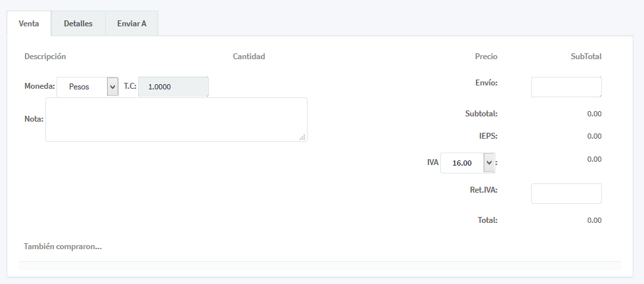644x284 pixels.
Task: Click the T.C. exchange rate field
Action: coord(173,87)
